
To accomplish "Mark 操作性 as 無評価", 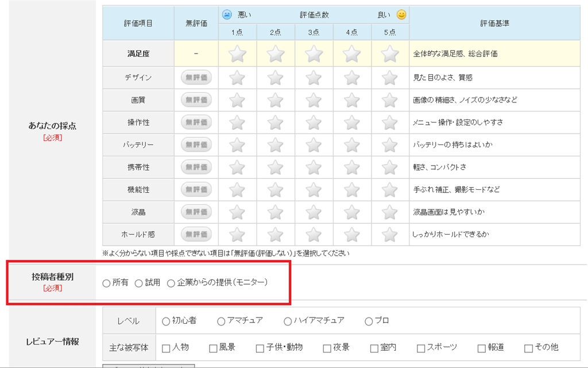I will pos(196,122).
